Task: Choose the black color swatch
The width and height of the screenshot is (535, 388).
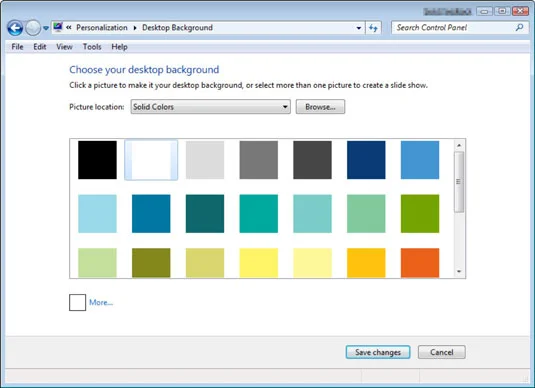Action: [x=97, y=160]
